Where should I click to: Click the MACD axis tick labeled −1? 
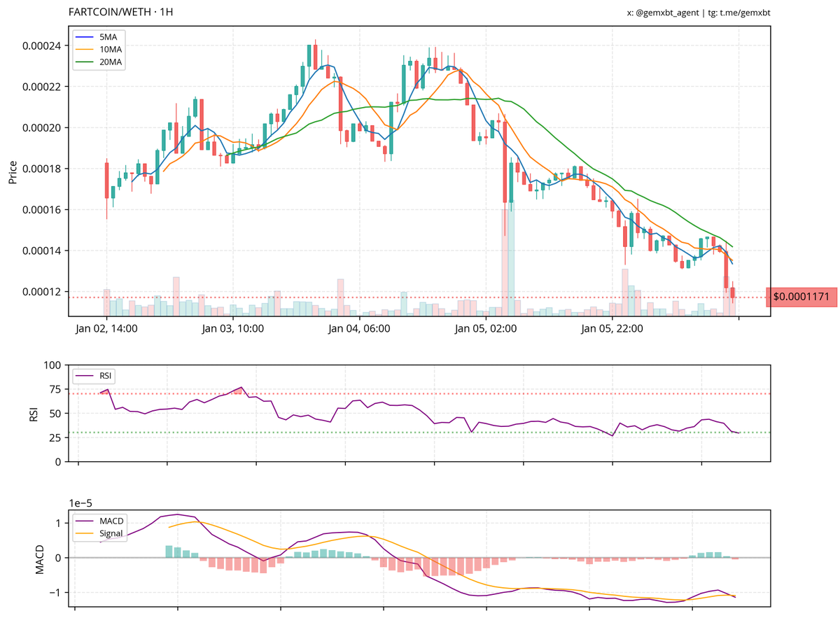[57, 592]
